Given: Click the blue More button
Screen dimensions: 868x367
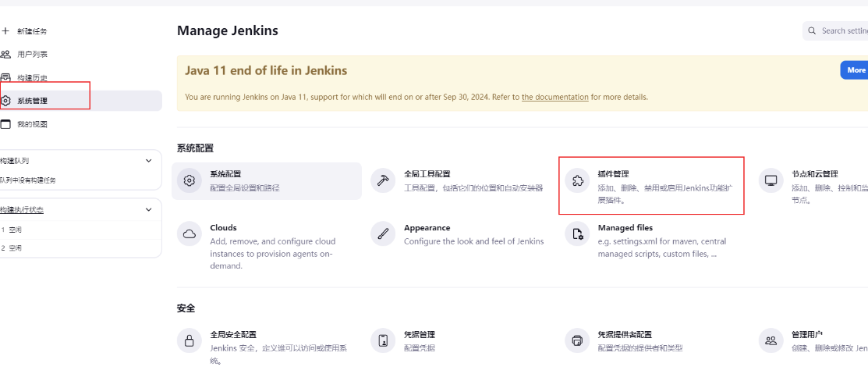Looking at the screenshot, I should pyautogui.click(x=856, y=70).
